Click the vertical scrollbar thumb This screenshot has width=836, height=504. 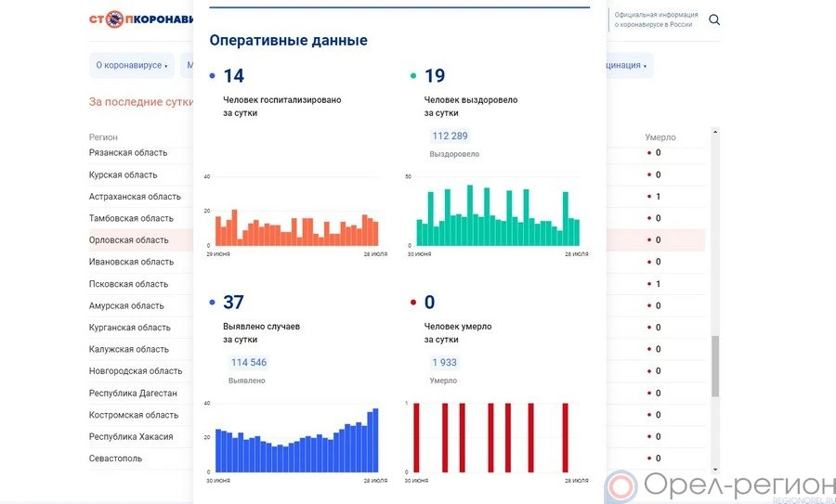(714, 367)
